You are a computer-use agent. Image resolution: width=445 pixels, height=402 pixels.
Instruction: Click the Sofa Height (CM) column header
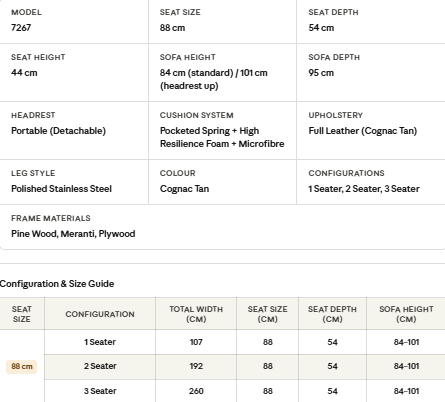coord(406,314)
